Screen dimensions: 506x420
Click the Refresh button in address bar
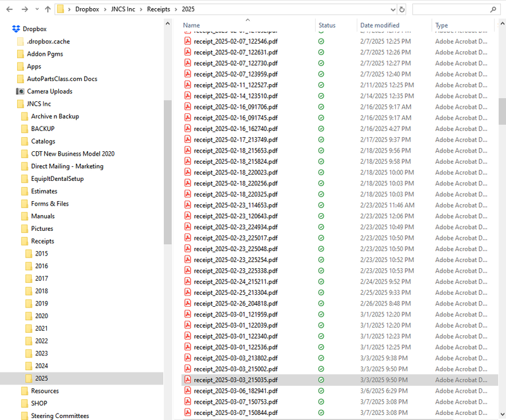[402, 9]
